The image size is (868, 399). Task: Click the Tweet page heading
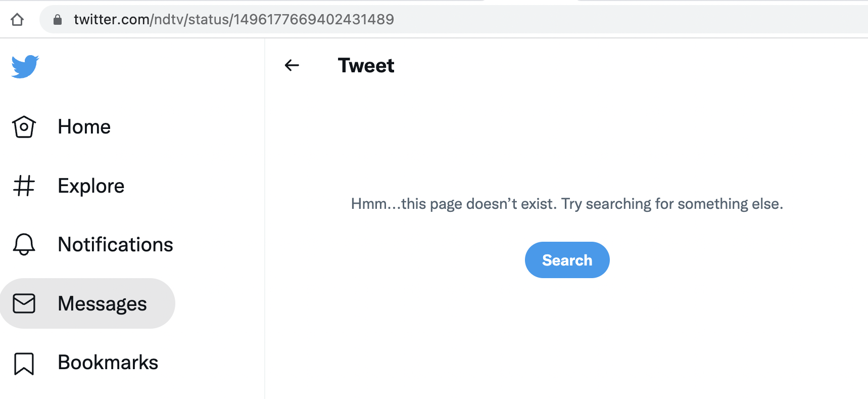[x=366, y=66]
